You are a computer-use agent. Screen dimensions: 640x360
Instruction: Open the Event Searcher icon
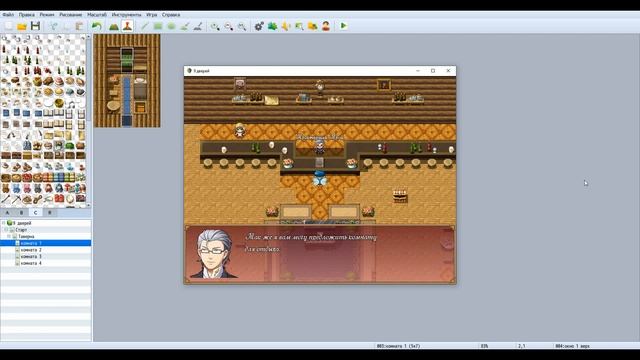[x=299, y=26]
